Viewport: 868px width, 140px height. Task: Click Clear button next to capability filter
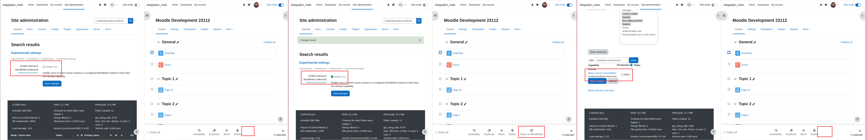(x=633, y=60)
